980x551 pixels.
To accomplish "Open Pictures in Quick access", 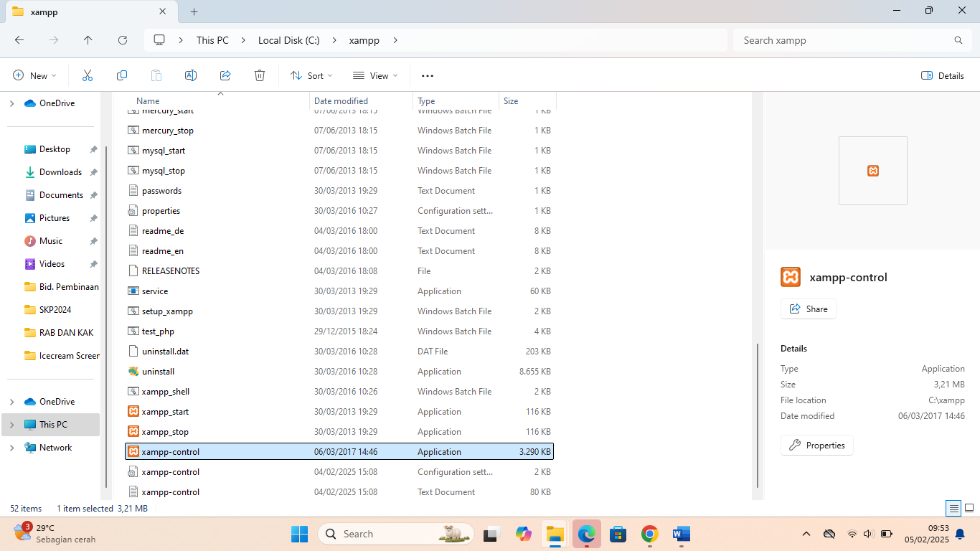I will [x=55, y=218].
